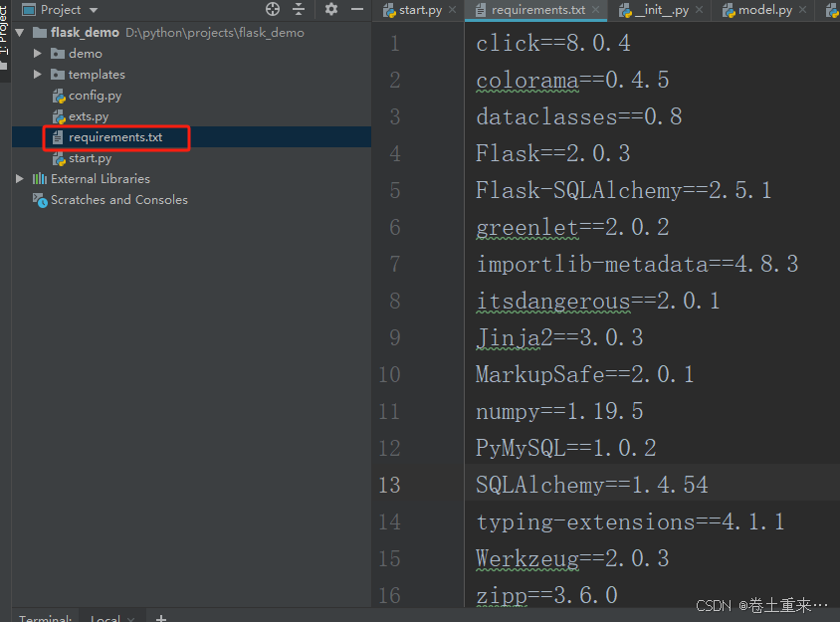Click the Flask-SQLAlchemy==2.5.1 line
This screenshot has height=622, width=840.
tap(624, 191)
